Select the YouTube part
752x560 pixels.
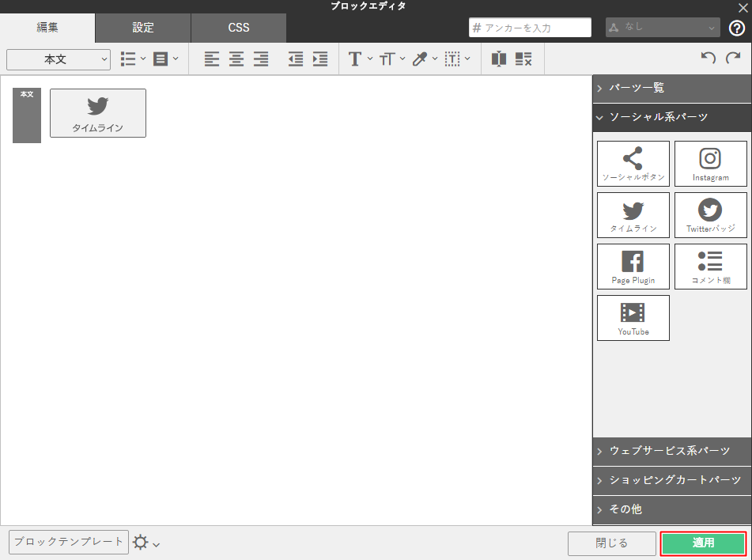[633, 318]
